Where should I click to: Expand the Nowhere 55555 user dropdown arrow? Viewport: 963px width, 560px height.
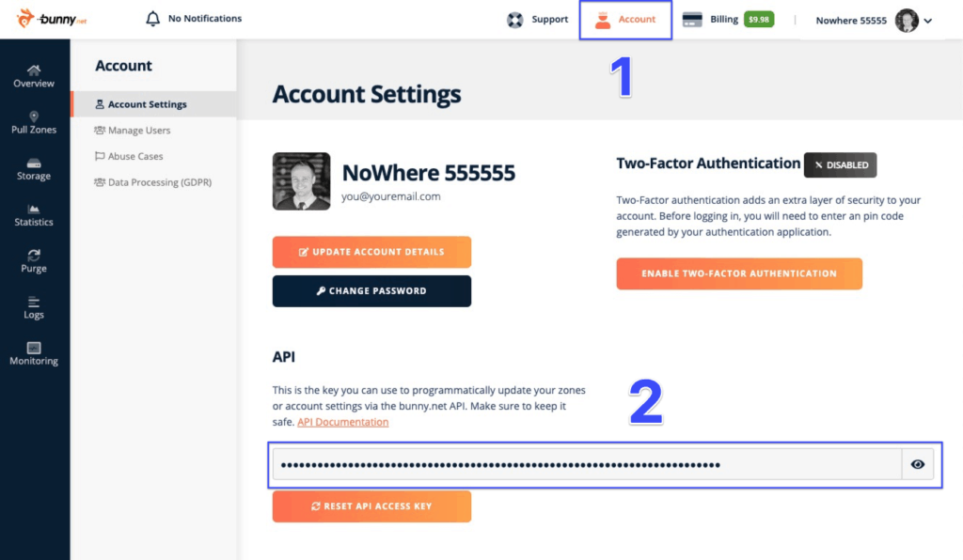click(928, 21)
